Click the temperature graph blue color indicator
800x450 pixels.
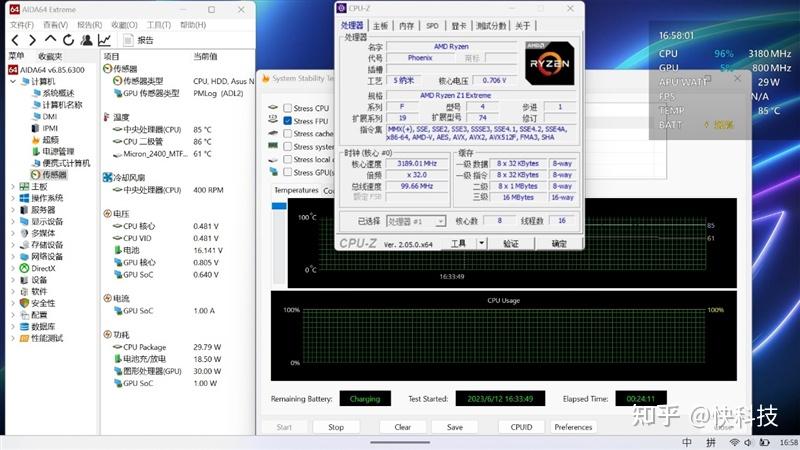coord(279,206)
